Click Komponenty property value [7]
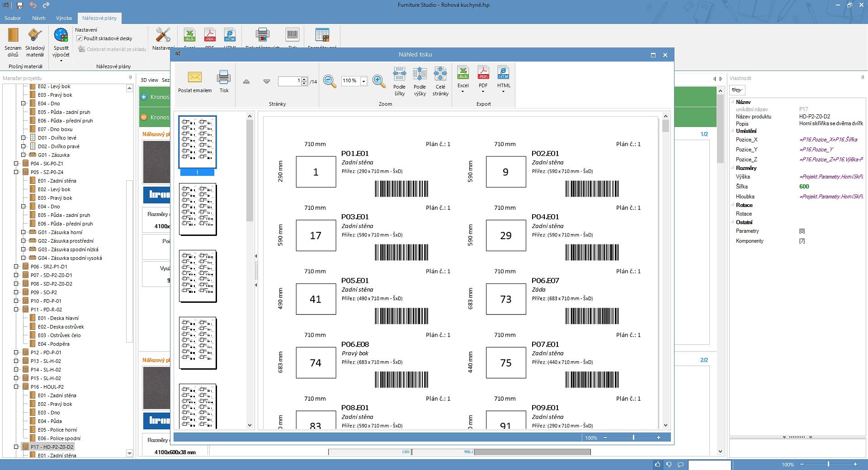This screenshot has width=868, height=470. tap(802, 241)
